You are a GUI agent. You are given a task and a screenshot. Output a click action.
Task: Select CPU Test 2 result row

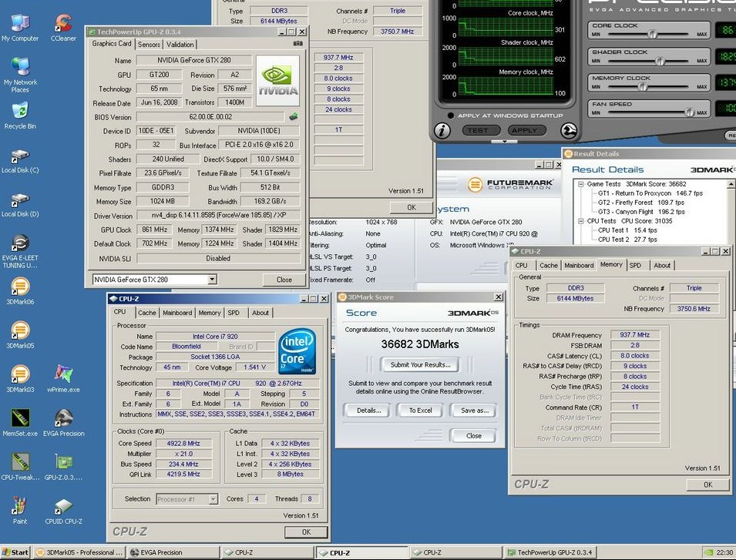(627, 240)
